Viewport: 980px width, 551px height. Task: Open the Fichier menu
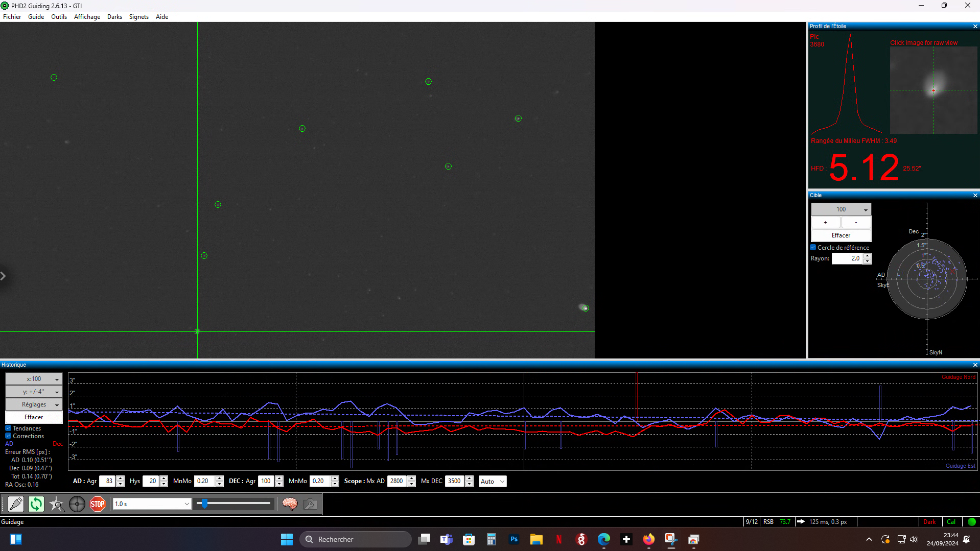click(12, 17)
